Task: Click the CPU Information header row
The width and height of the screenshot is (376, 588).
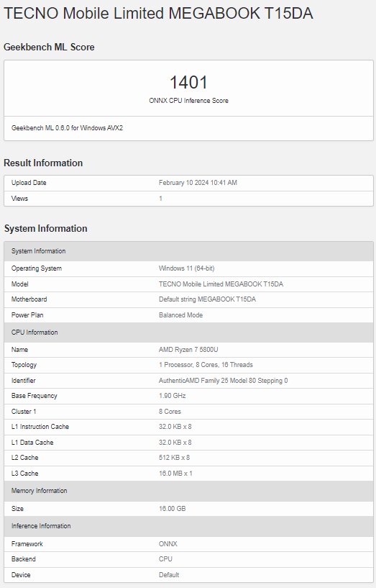Action: (x=188, y=333)
